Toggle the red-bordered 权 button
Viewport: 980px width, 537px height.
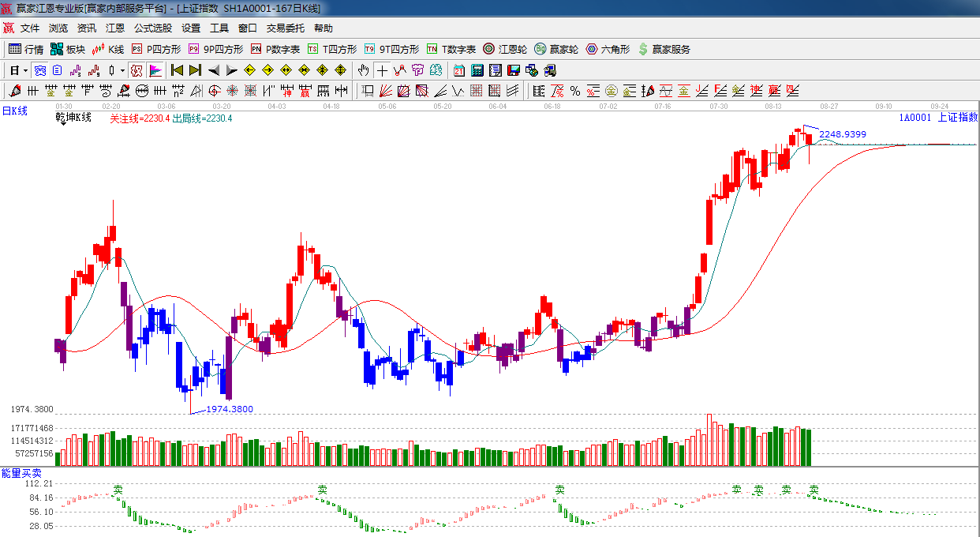coord(137,70)
